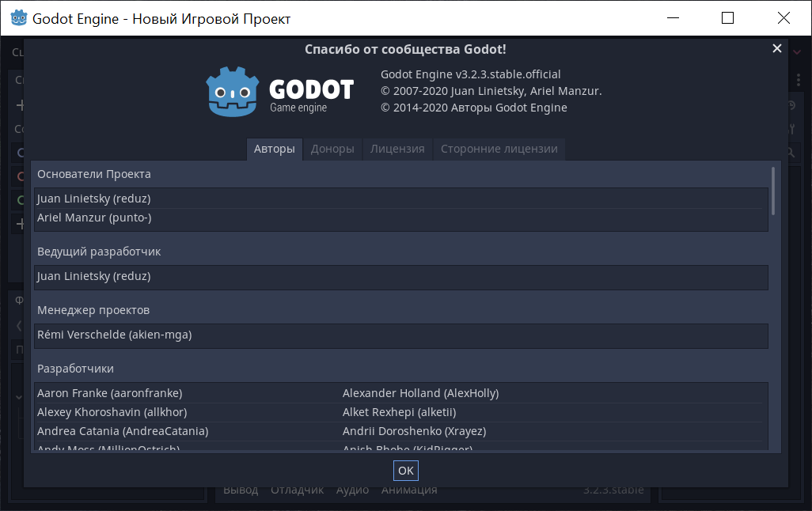The width and height of the screenshot is (812, 511).
Task: Open the Сторонние лицензии tab
Action: click(x=499, y=149)
